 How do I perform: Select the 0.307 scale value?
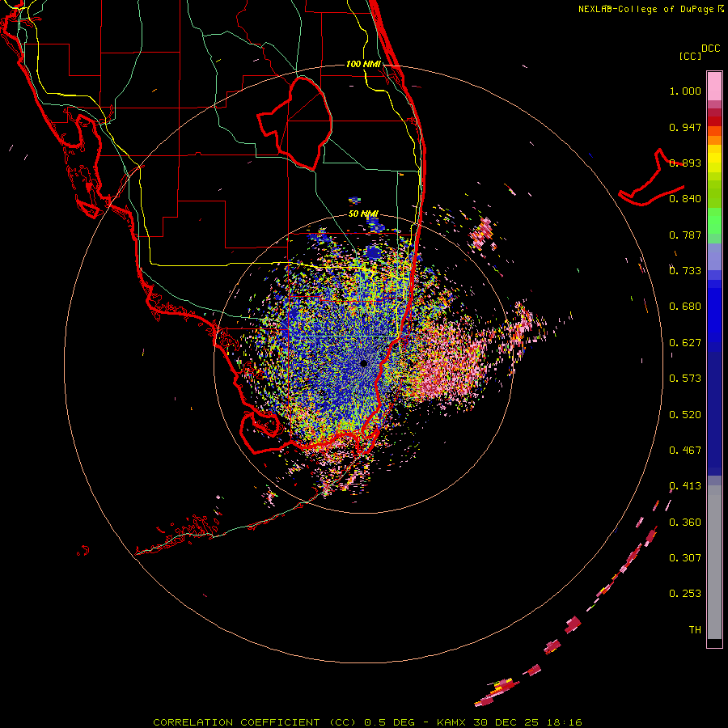point(685,558)
